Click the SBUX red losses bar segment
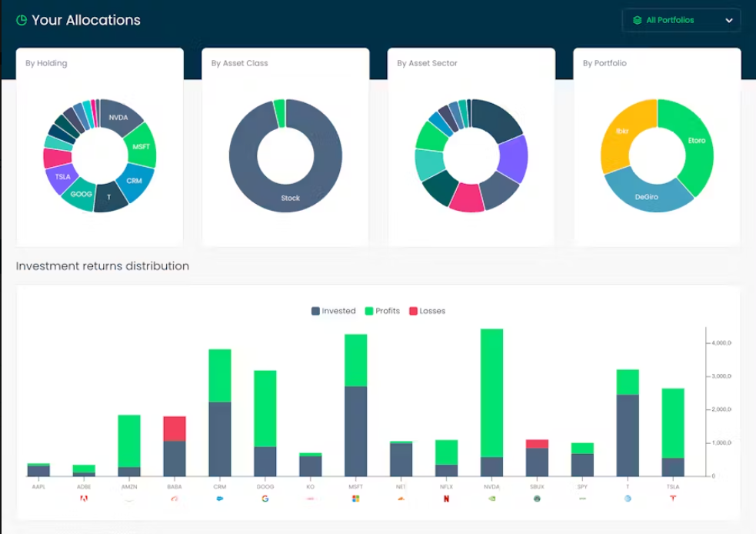Image resolution: width=756 pixels, height=534 pixels. coord(537,444)
